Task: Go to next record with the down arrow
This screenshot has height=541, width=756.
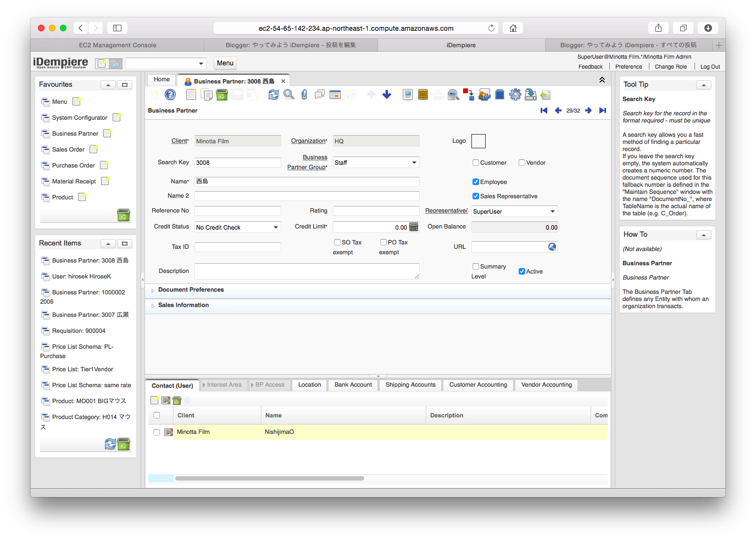Action: point(387,95)
